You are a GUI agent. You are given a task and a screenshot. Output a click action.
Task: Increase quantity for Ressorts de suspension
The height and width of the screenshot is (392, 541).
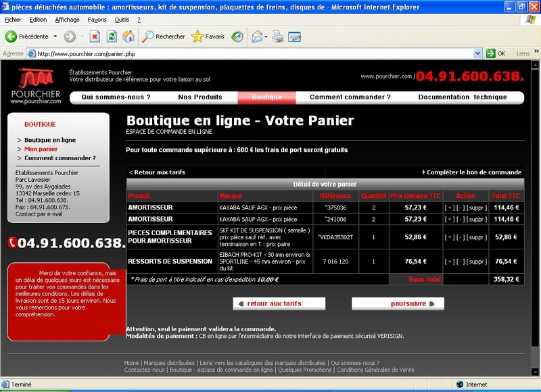450,262
